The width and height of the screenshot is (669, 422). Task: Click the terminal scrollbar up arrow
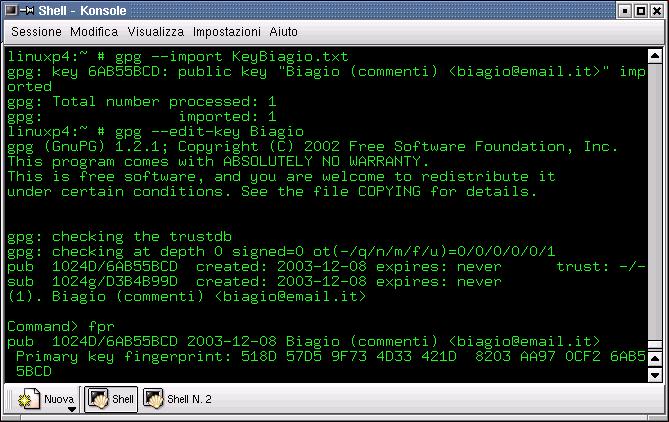point(655,53)
